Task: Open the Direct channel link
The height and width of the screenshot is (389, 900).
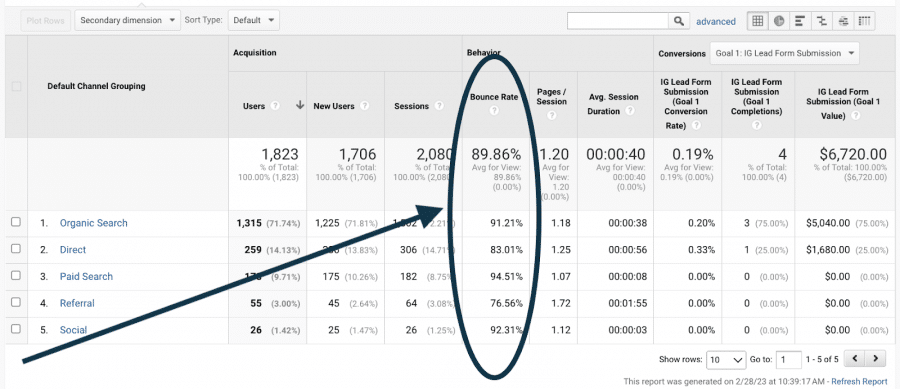Action: tap(73, 250)
